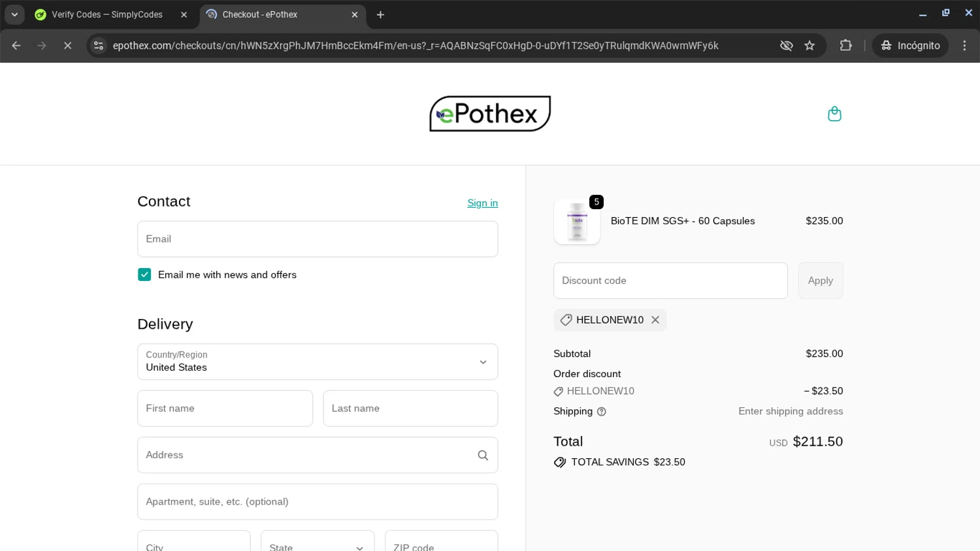The height and width of the screenshot is (551, 980).
Task: Open the tab search dropdown arrow
Action: tap(14, 14)
